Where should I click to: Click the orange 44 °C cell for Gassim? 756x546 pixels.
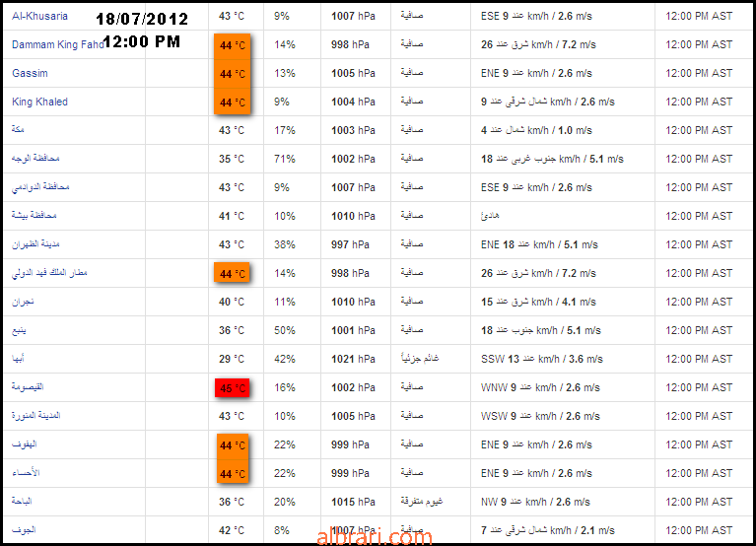[232, 74]
